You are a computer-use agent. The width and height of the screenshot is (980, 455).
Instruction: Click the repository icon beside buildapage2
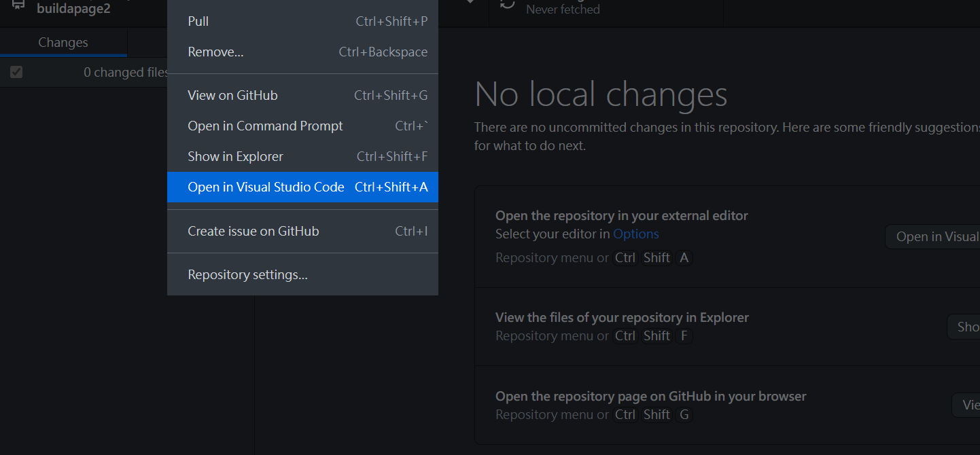[19, 5]
